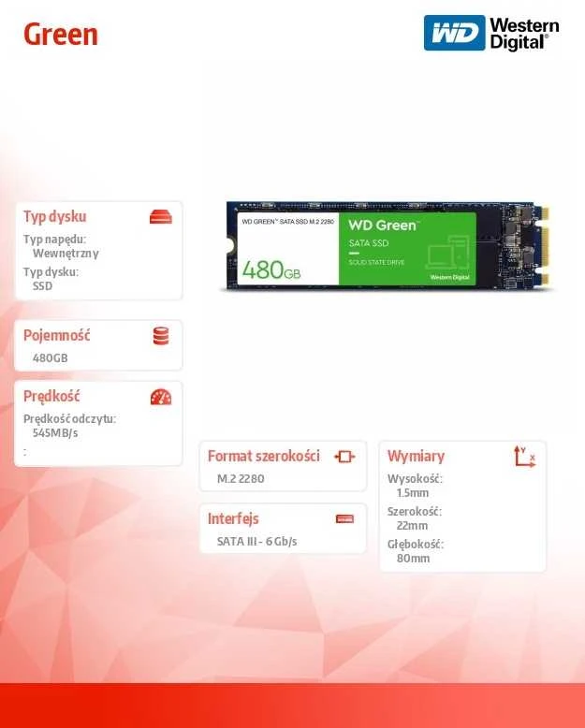Click the Pojemność heading

[57, 335]
